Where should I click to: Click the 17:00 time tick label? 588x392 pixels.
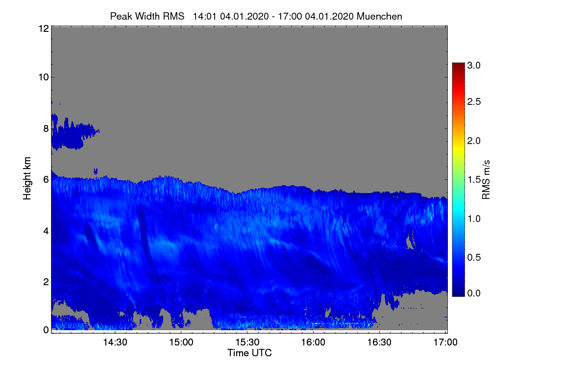[446, 342]
